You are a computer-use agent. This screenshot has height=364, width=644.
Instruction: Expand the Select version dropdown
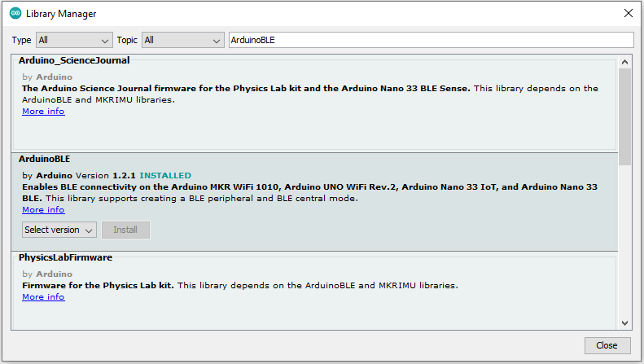[59, 230]
